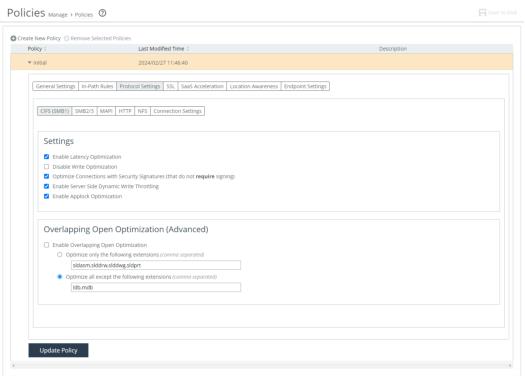Click the scrollbar's left arrow
The width and height of the screenshot is (525, 376).
point(13,365)
